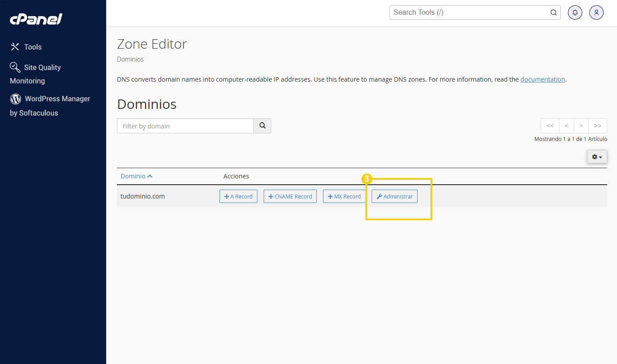The width and height of the screenshot is (617, 364).
Task: Go to previous page of results
Action: tap(567, 126)
